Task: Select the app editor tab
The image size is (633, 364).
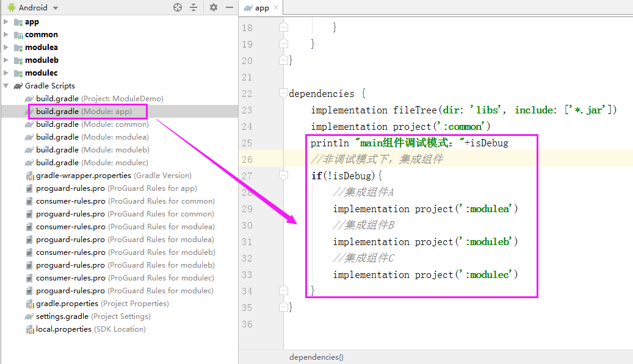Action: click(x=261, y=8)
